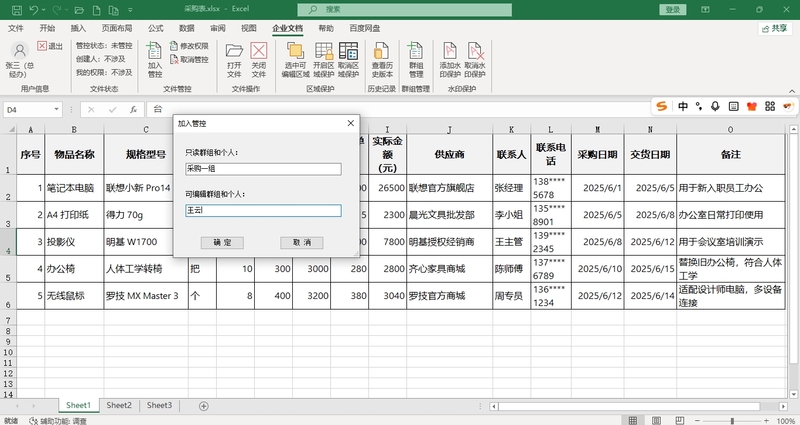Click the insert function fx icon
This screenshot has width=800, height=425.
click(x=133, y=109)
